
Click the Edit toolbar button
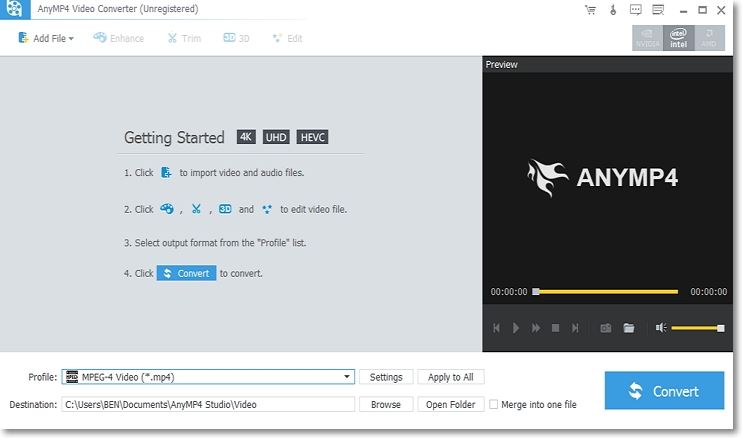pos(287,38)
